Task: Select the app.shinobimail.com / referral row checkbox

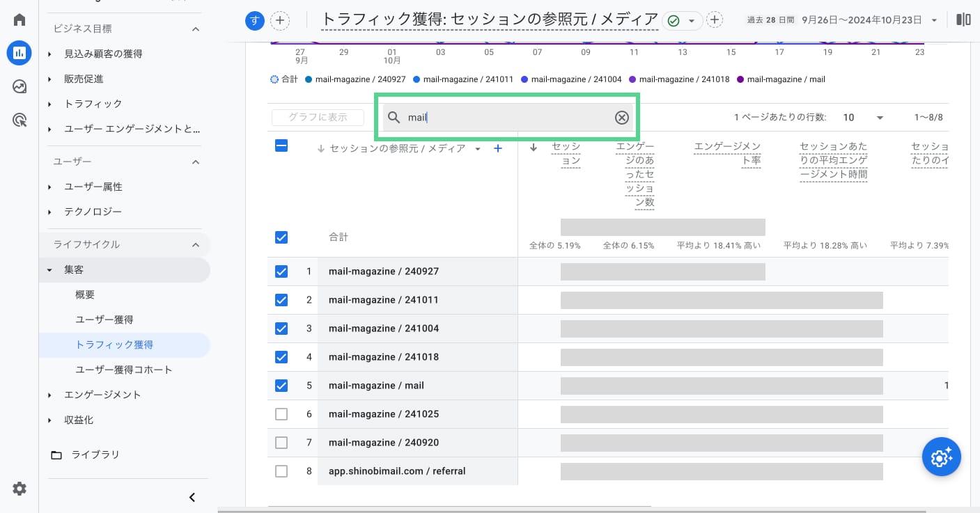Action: point(281,471)
